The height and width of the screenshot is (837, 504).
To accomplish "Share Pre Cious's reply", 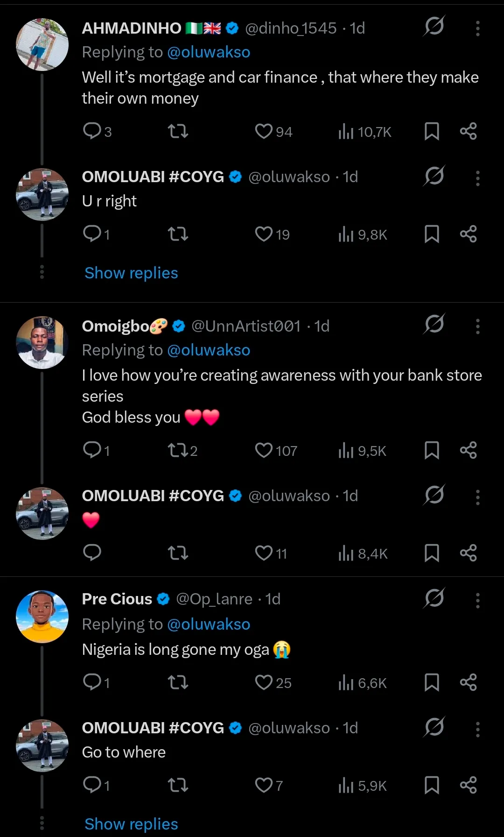I will coord(468,682).
